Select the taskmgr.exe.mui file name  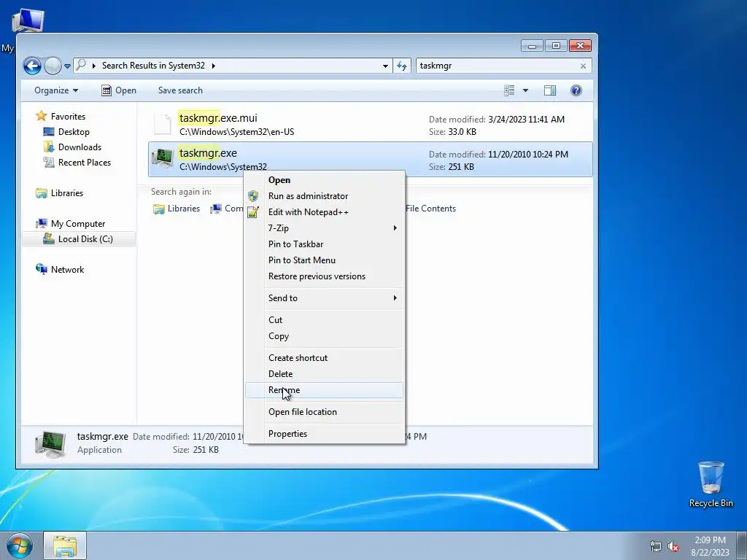218,118
